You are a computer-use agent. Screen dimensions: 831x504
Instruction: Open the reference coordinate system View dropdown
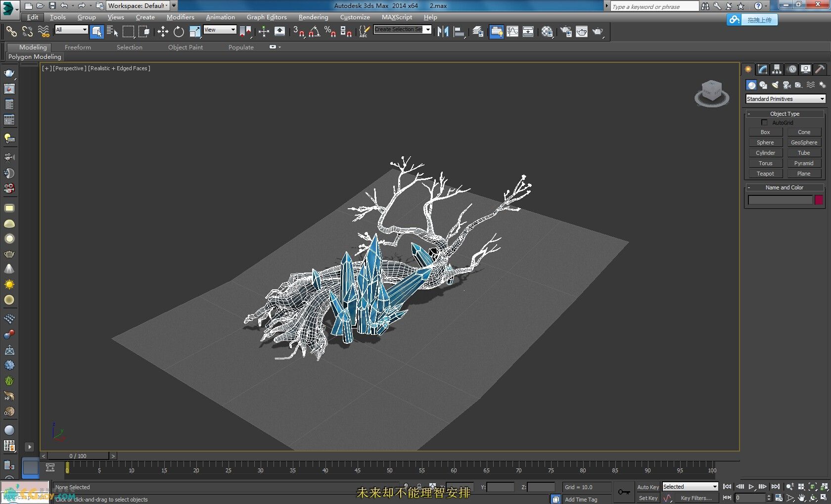[220, 30]
